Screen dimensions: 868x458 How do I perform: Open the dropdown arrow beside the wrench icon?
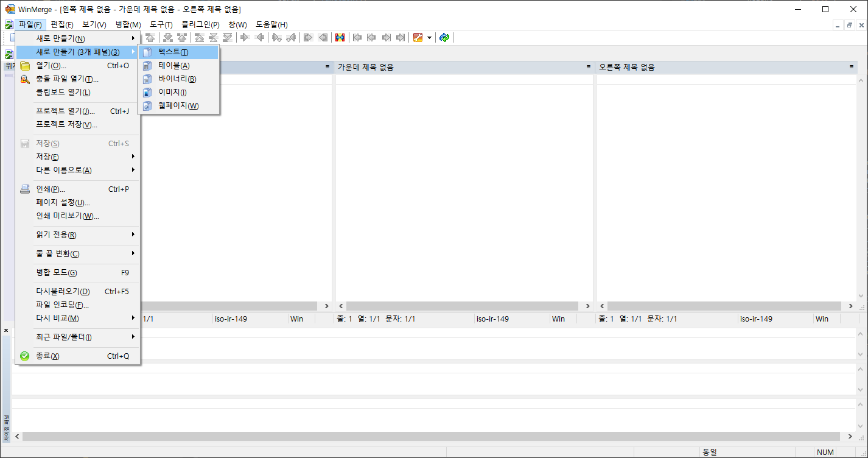click(429, 38)
